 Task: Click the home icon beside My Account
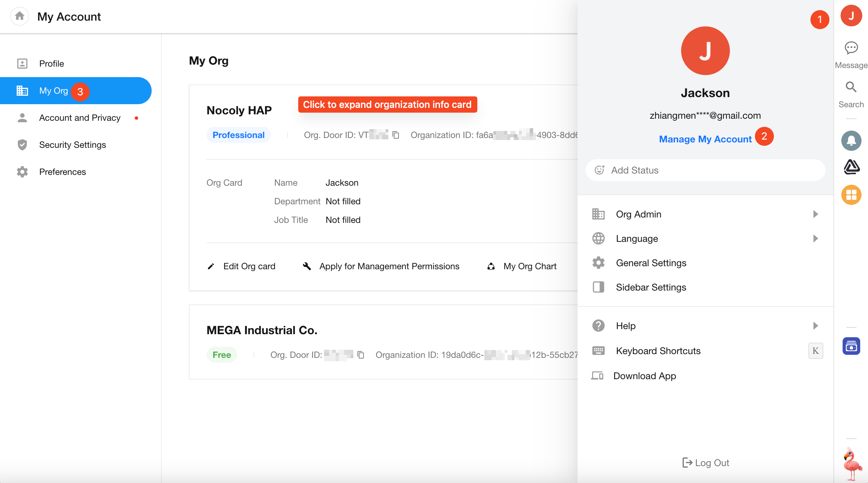point(20,16)
